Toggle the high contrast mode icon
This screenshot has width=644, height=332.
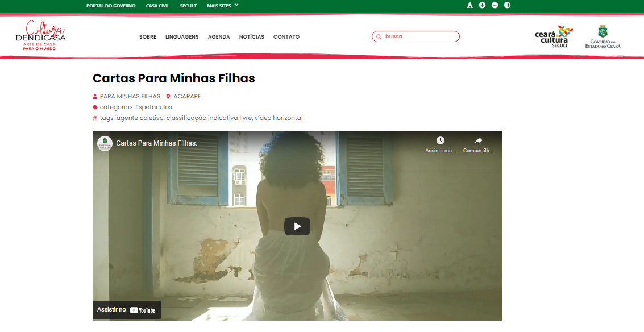(507, 5)
